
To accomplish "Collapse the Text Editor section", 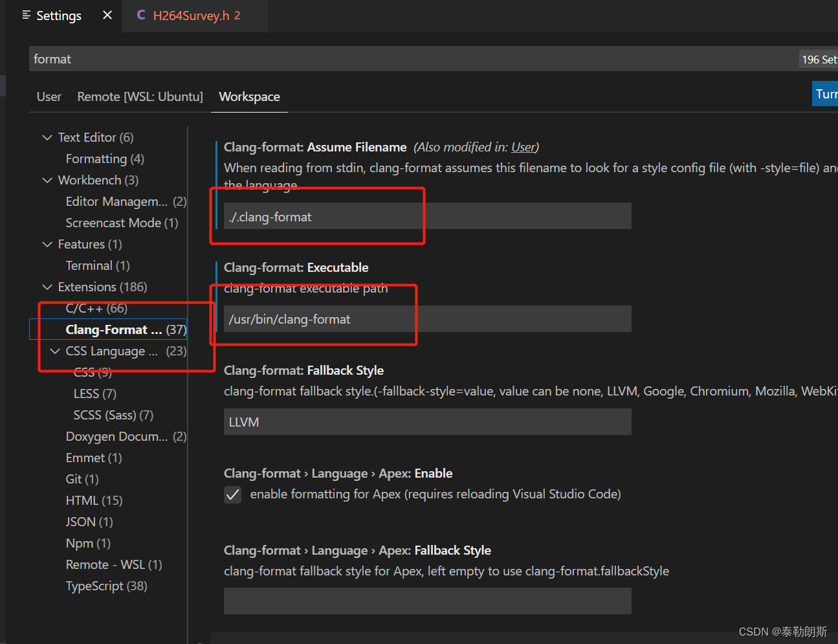I will pyautogui.click(x=47, y=137).
